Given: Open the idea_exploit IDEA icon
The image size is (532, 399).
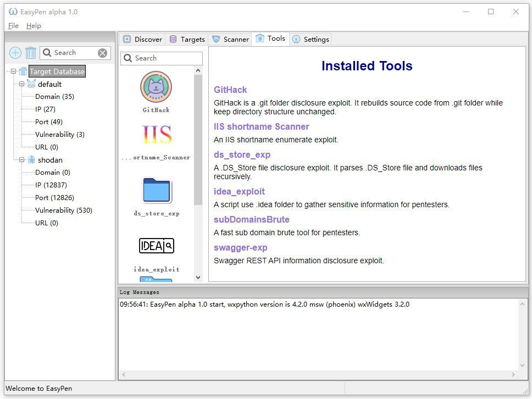Looking at the screenshot, I should point(157,246).
